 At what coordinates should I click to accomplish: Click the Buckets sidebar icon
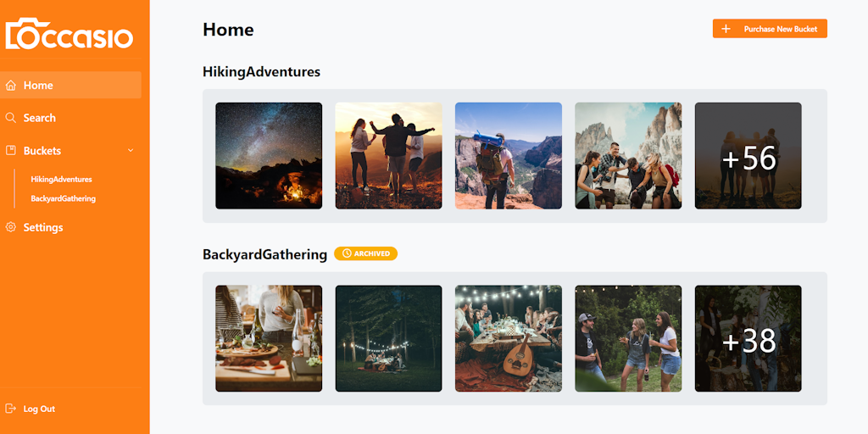[11, 151]
